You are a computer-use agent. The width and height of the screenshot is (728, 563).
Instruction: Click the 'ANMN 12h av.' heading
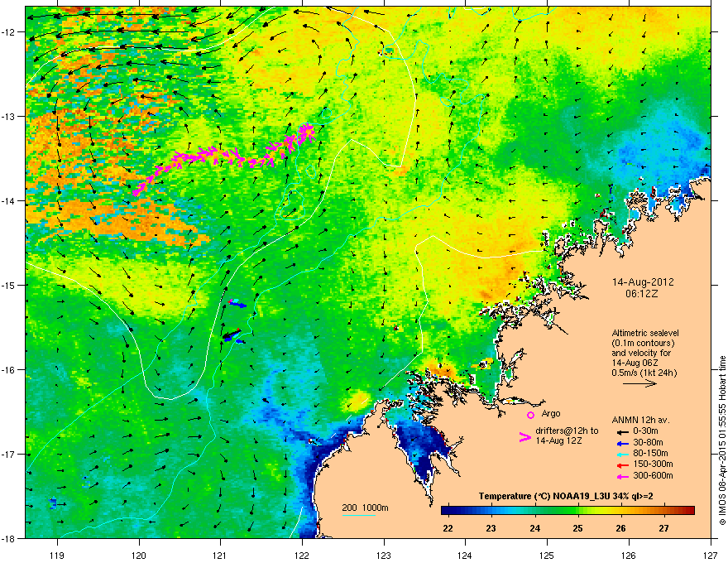[640, 420]
